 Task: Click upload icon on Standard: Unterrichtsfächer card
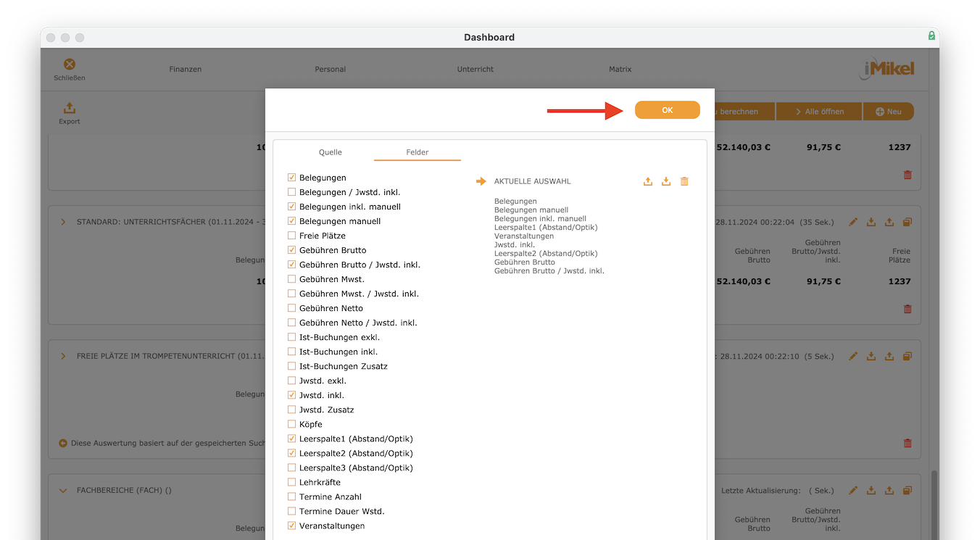(x=889, y=222)
